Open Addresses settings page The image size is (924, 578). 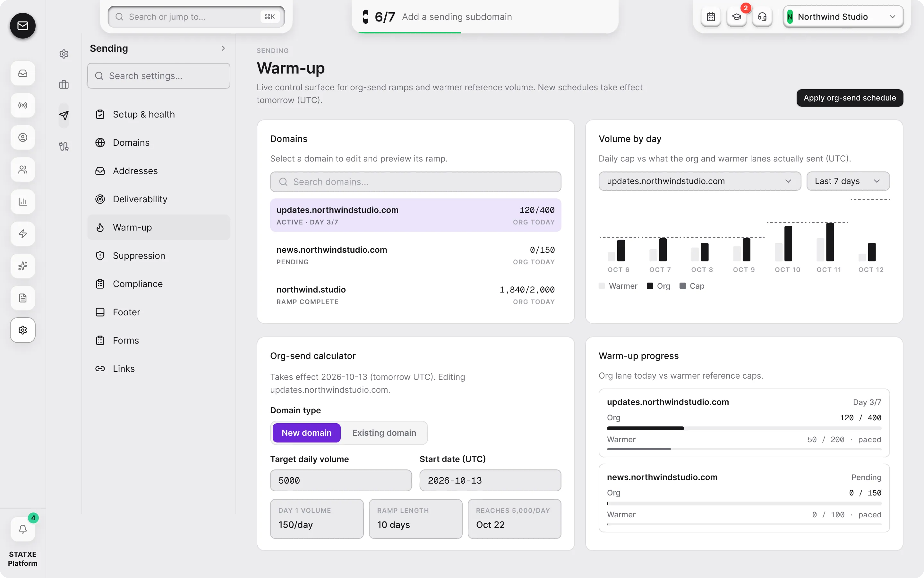158,171
